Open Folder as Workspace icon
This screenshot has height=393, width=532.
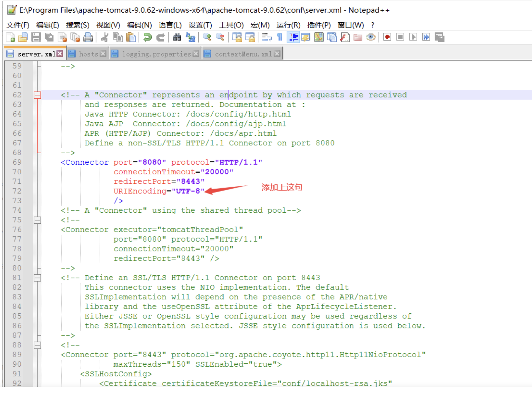coord(358,37)
